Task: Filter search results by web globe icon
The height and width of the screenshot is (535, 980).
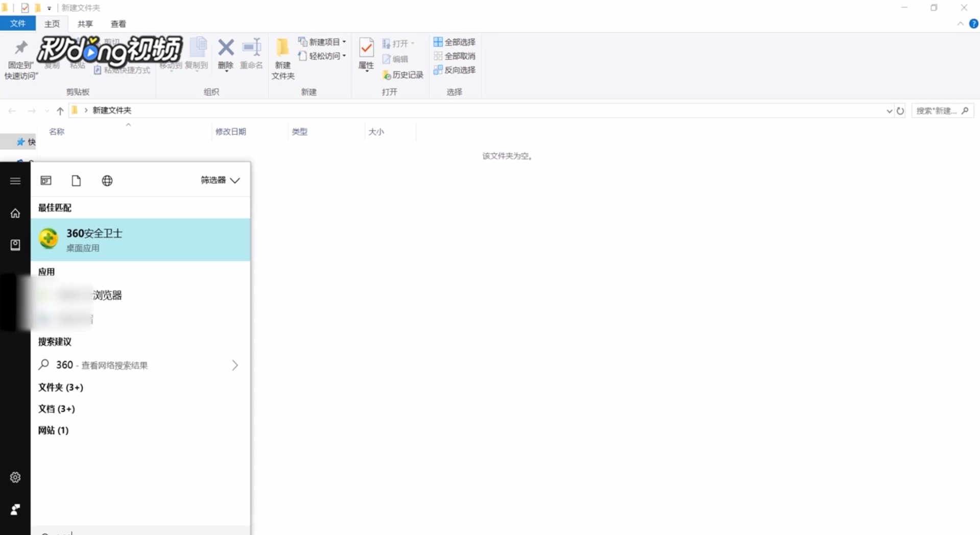Action: 107,181
